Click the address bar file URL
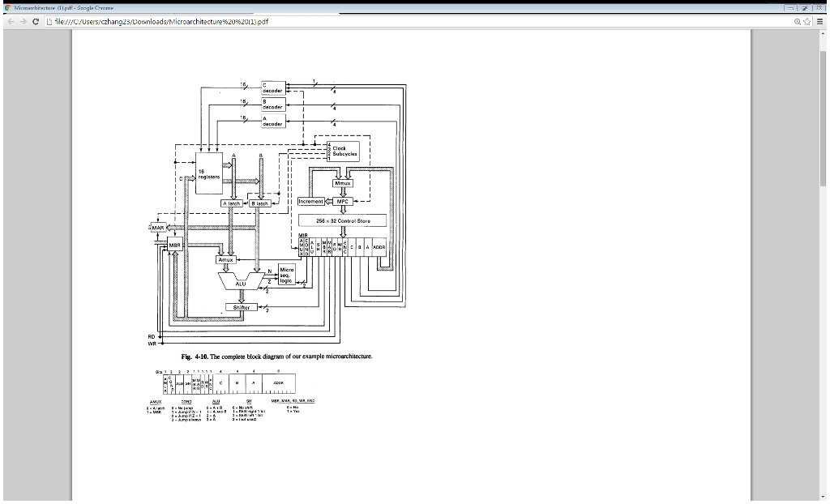This screenshot has height=504, width=830. 162,21
